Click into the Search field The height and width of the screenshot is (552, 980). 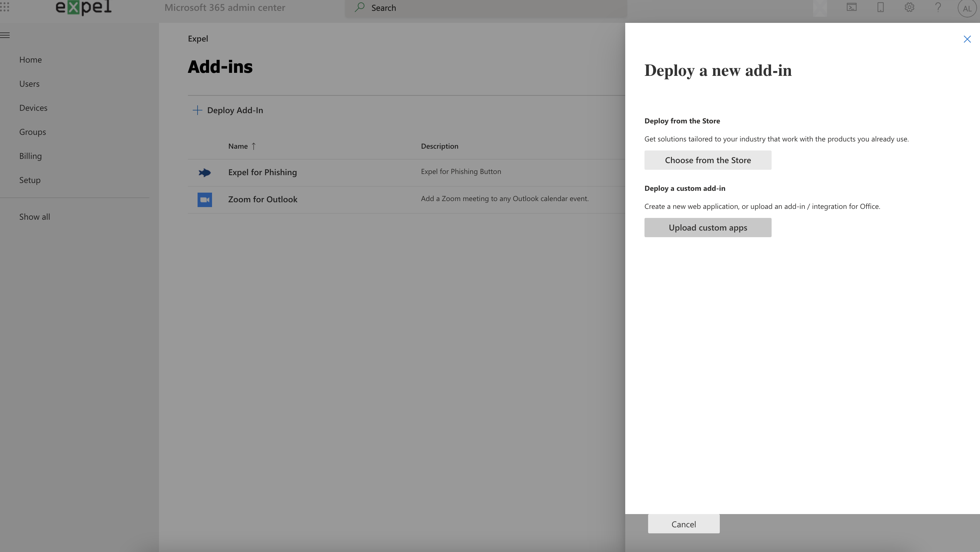486,8
